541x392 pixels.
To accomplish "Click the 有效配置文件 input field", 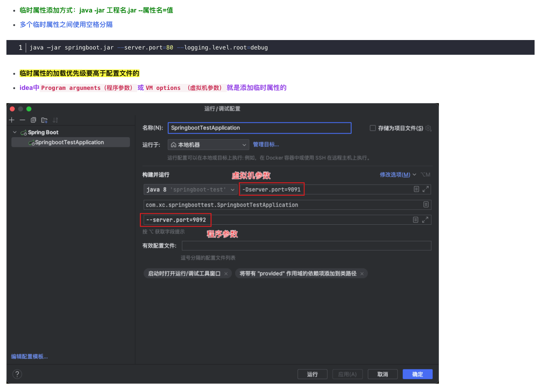I will [306, 245].
